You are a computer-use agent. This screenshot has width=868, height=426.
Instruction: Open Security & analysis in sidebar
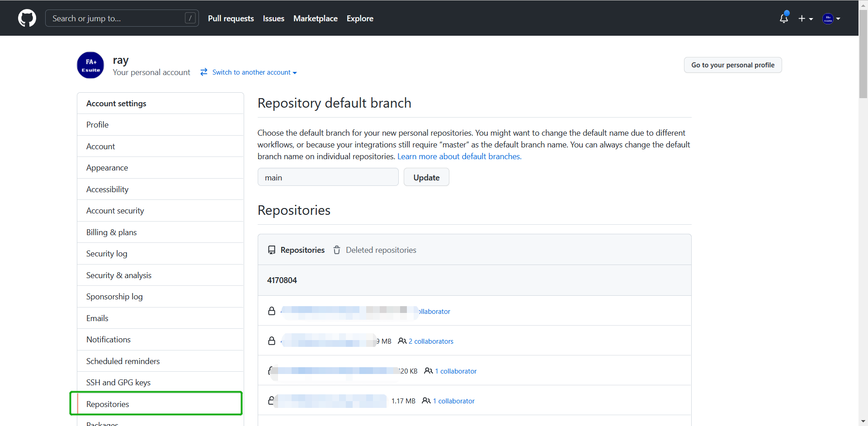pyautogui.click(x=160, y=275)
